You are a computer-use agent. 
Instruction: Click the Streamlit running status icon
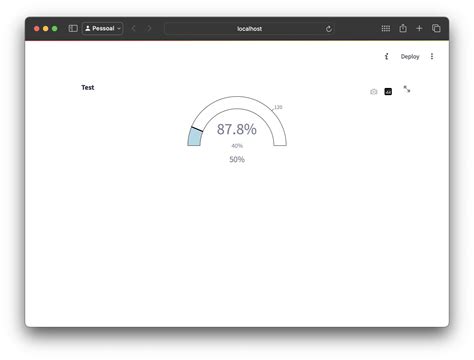[386, 56]
